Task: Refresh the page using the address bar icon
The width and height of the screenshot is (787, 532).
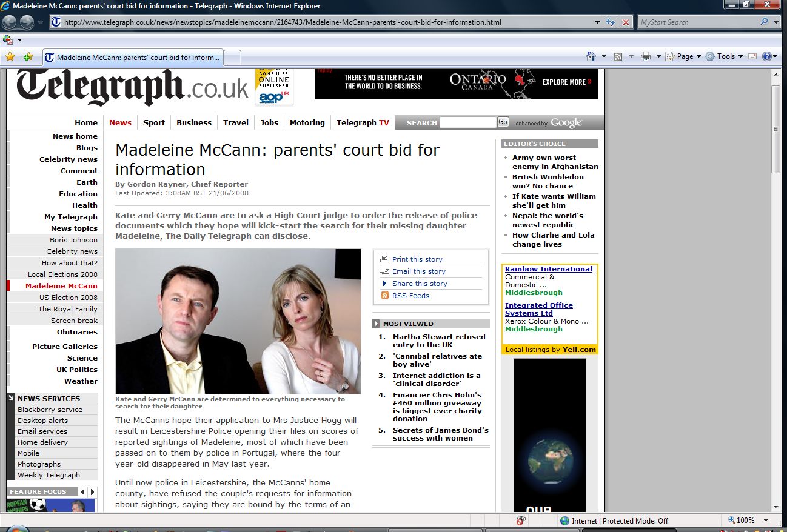Action: [611, 22]
